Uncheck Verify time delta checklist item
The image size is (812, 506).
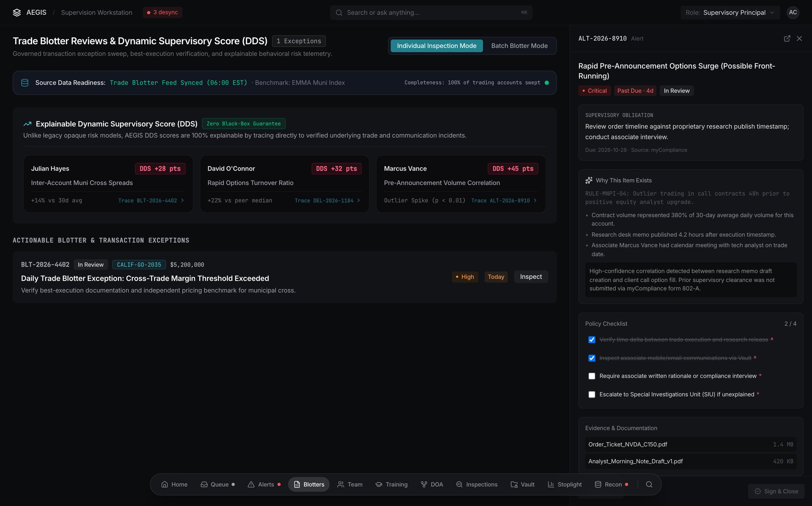592,339
